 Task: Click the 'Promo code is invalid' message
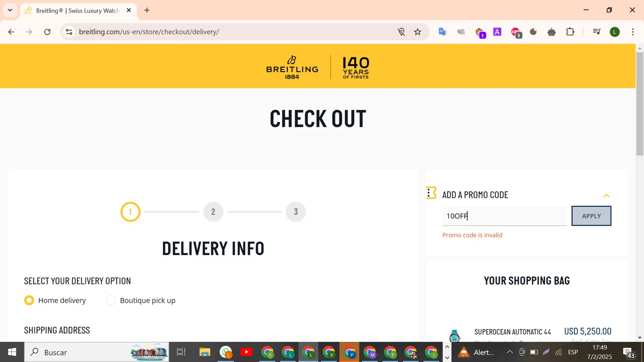472,235
